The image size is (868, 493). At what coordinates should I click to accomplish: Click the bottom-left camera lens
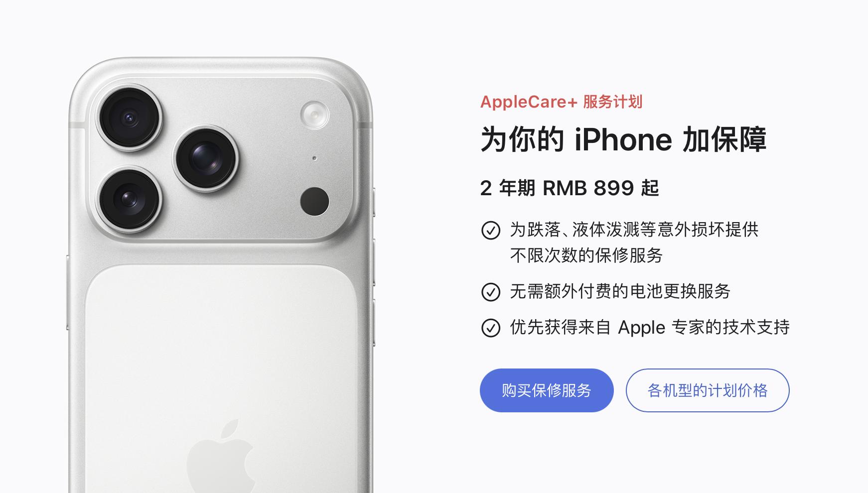(x=130, y=199)
